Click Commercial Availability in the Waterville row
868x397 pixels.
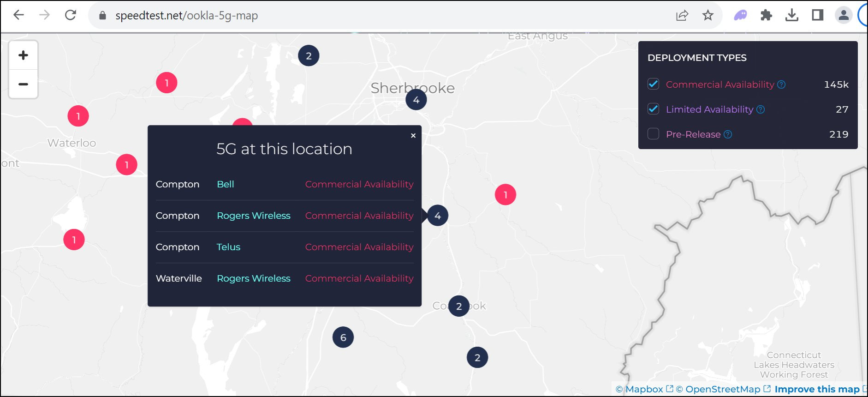click(x=359, y=278)
